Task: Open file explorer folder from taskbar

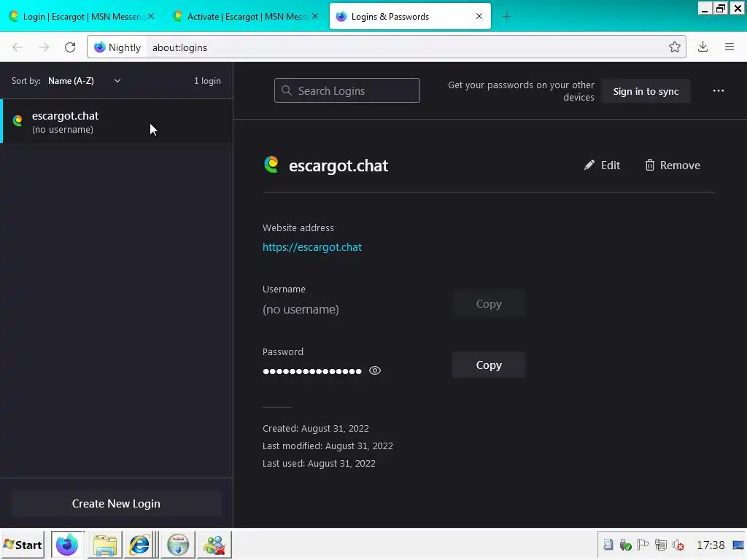Action: click(x=105, y=545)
